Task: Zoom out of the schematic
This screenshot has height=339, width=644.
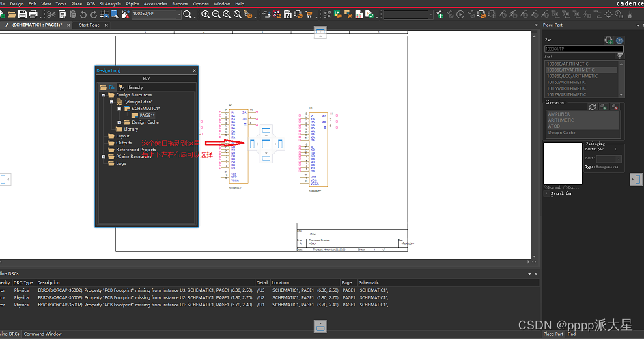Action: pos(216,15)
